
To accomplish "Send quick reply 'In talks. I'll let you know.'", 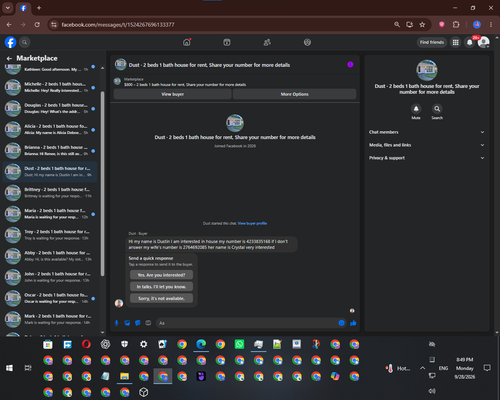I will (x=161, y=287).
